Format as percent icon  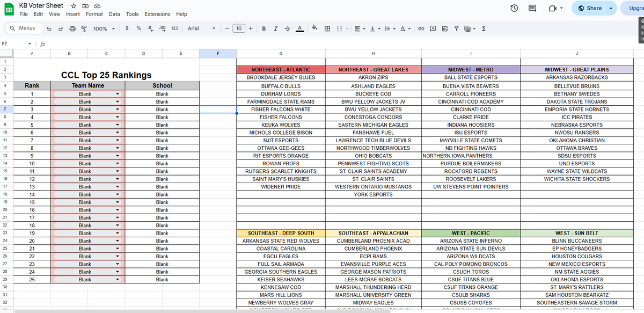tap(138, 28)
